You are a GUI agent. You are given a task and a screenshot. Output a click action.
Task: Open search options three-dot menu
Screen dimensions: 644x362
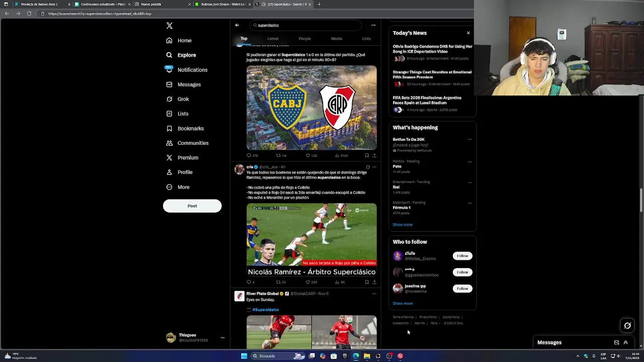click(x=373, y=25)
